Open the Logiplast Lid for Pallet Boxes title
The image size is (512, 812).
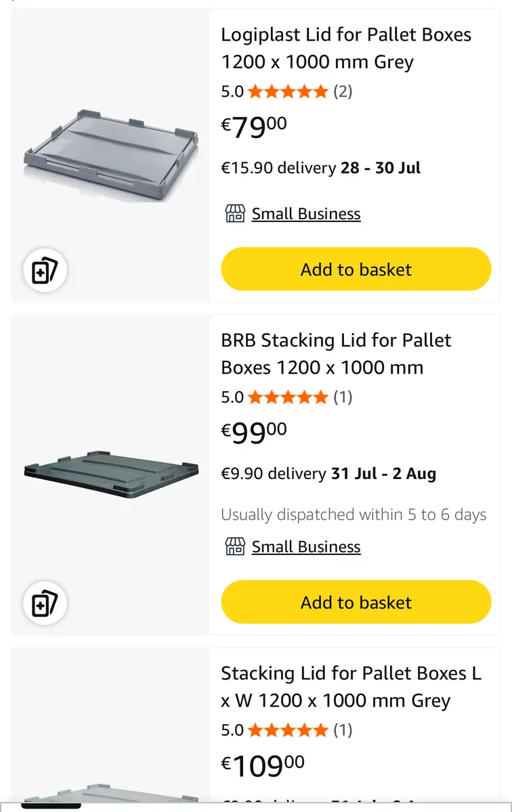click(x=346, y=48)
